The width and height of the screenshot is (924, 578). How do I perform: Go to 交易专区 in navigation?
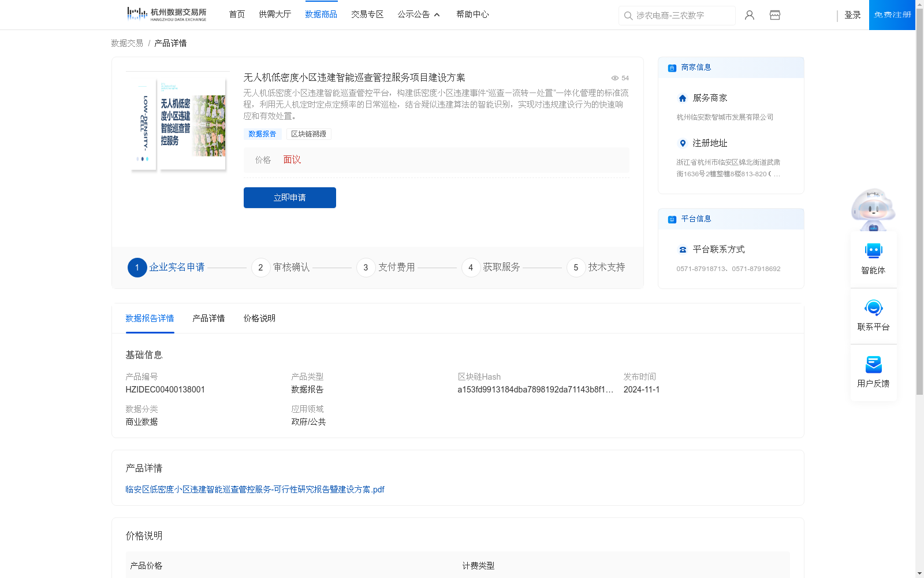coord(367,14)
